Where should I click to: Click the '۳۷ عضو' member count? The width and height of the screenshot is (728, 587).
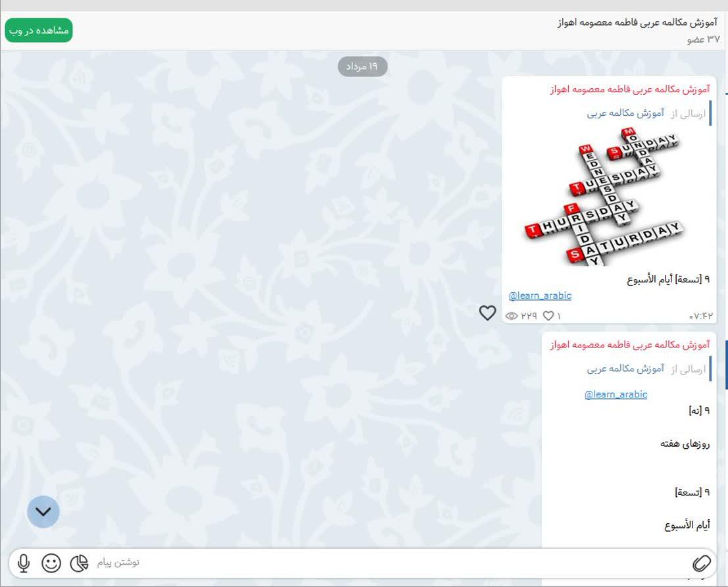[x=703, y=39]
